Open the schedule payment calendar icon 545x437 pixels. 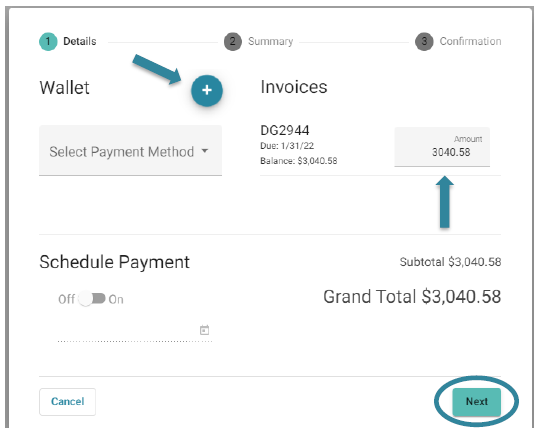pyautogui.click(x=204, y=330)
